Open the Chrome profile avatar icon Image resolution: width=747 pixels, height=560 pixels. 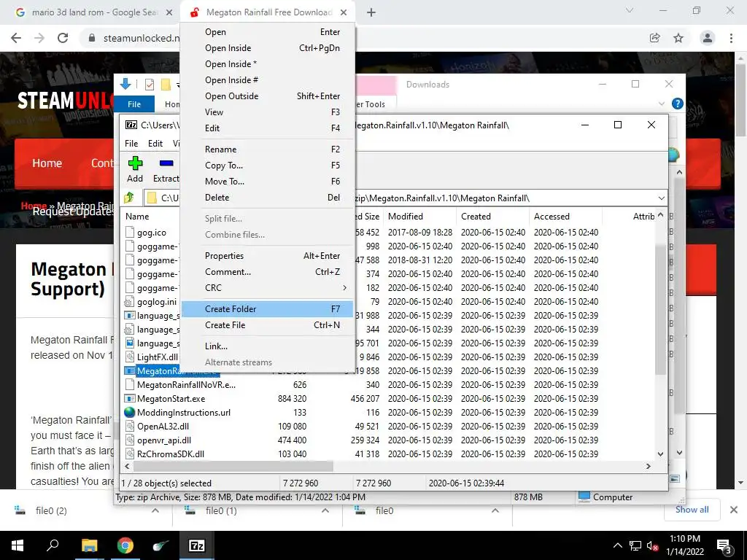[708, 38]
